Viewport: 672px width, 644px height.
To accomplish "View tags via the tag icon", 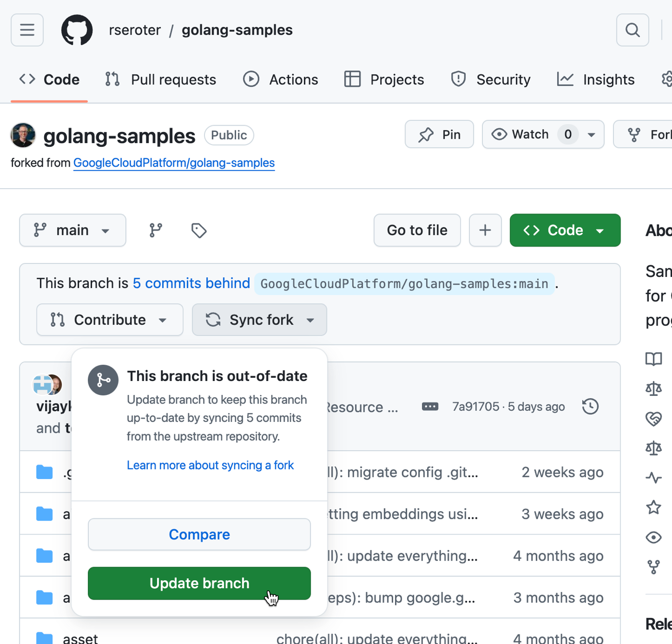I will pyautogui.click(x=199, y=230).
